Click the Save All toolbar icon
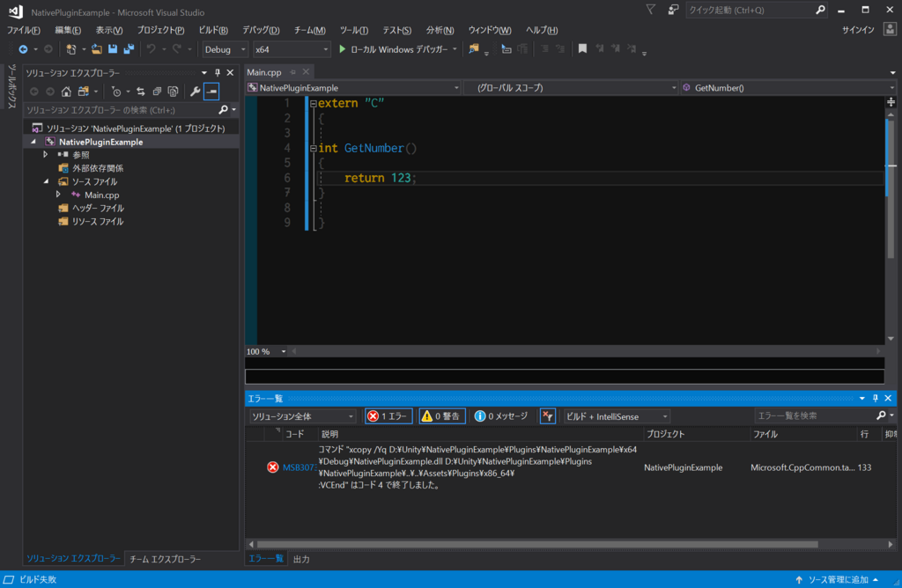Screen dimensions: 902x588 [x=129, y=49]
